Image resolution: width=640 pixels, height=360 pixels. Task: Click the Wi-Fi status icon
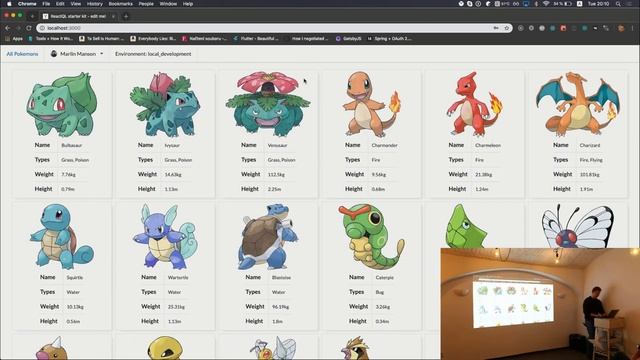546,4
